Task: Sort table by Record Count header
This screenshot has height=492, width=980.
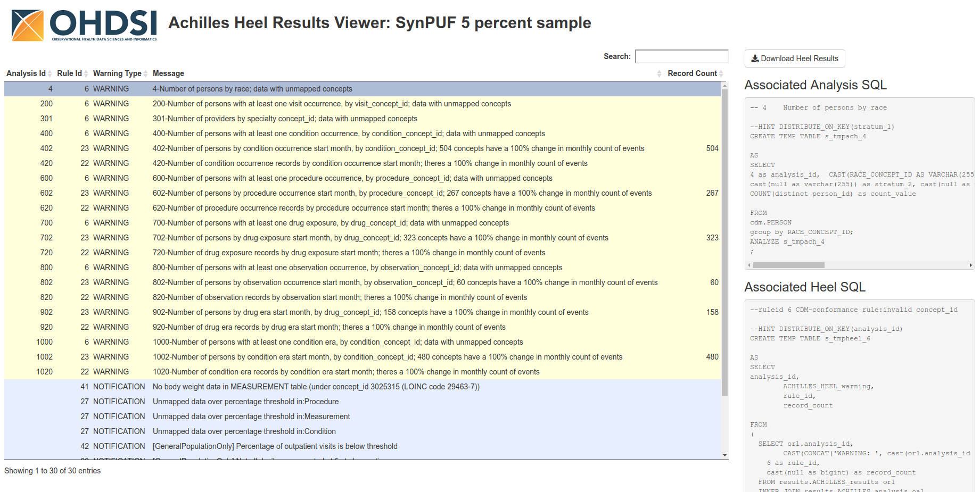Action: [x=692, y=73]
